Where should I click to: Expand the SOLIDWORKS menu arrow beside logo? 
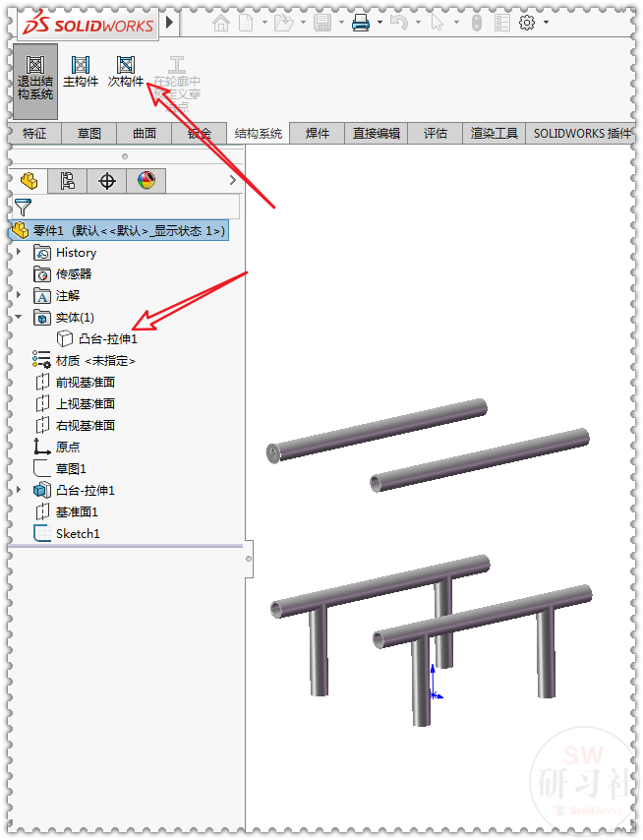[170, 23]
